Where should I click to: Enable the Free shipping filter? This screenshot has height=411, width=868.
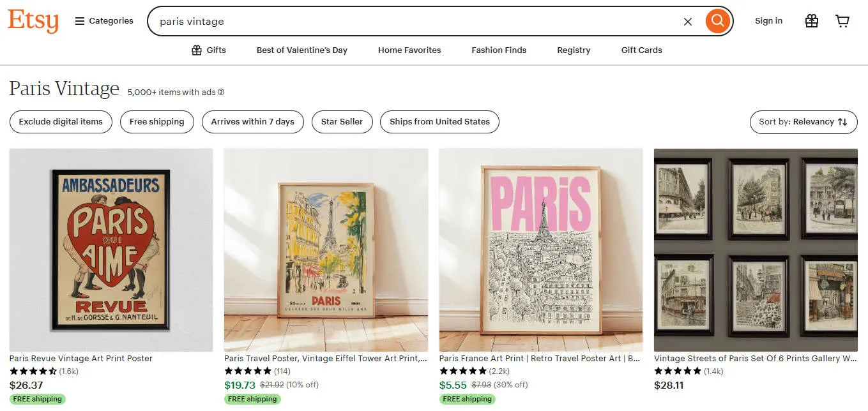point(156,122)
